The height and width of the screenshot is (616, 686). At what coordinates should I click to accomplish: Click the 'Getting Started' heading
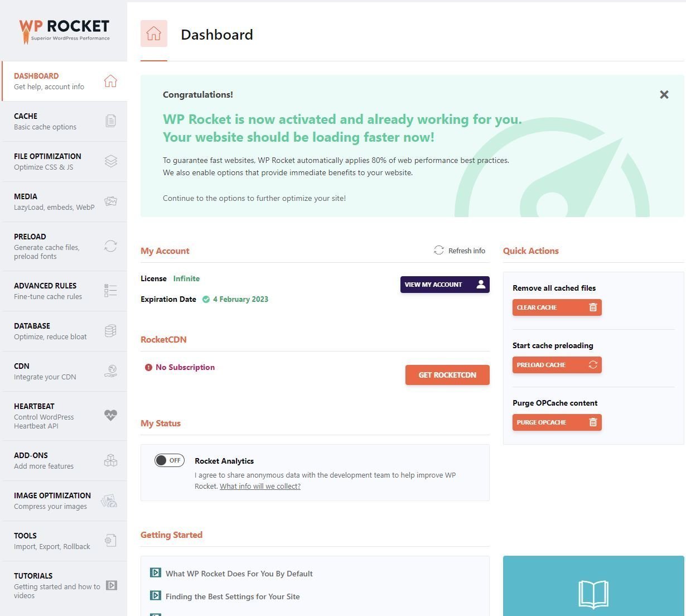171,535
